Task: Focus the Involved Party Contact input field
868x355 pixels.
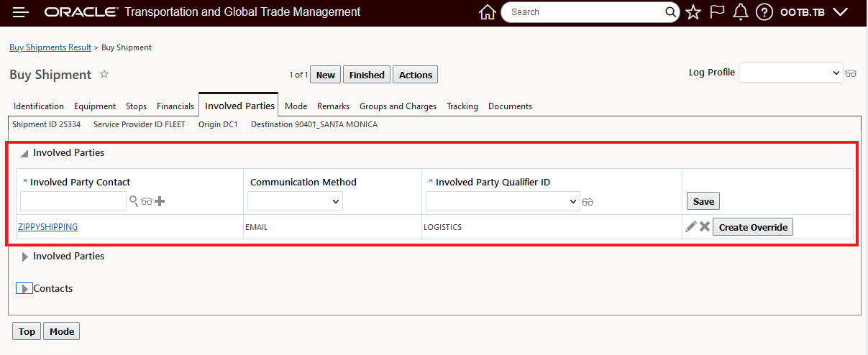Action: [73, 202]
